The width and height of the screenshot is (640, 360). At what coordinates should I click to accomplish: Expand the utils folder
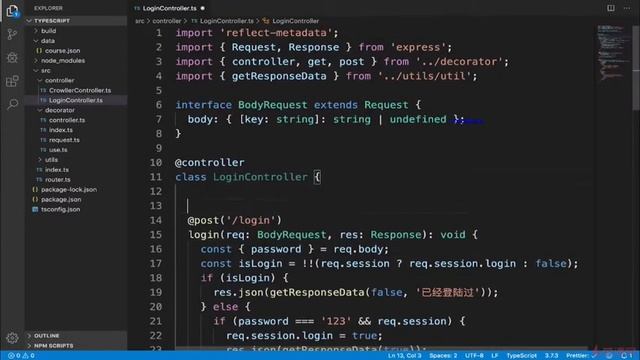(76, 160)
